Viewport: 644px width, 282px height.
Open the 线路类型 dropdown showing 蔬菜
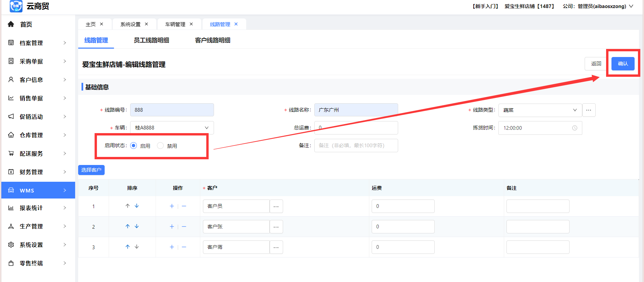point(540,110)
